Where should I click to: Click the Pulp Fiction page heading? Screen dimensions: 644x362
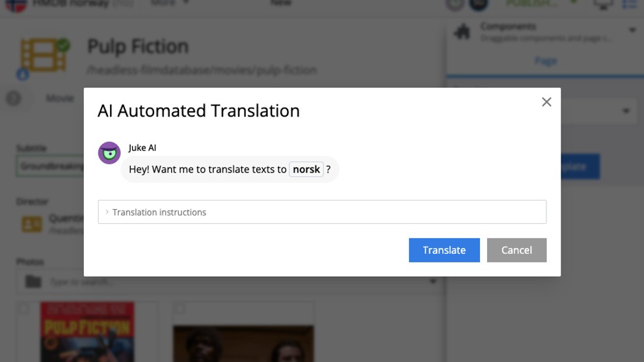[x=138, y=46]
